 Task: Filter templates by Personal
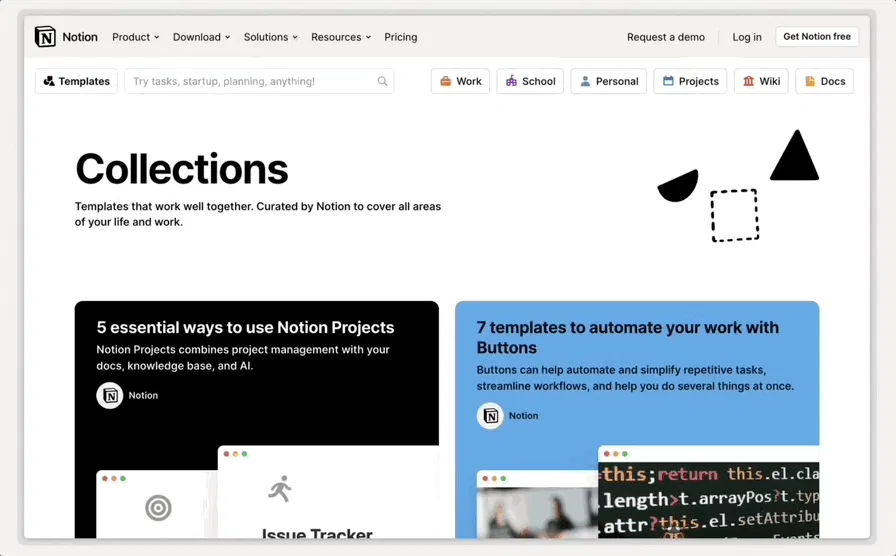(x=609, y=81)
